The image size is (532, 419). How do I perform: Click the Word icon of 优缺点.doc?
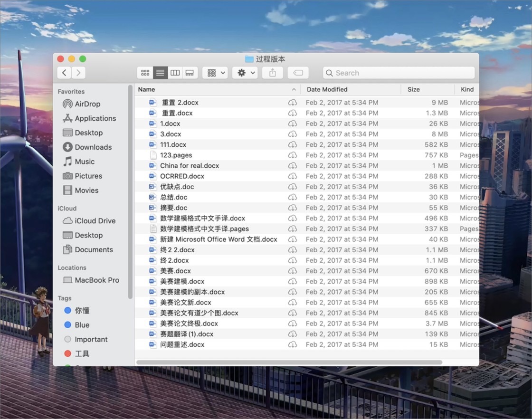152,187
